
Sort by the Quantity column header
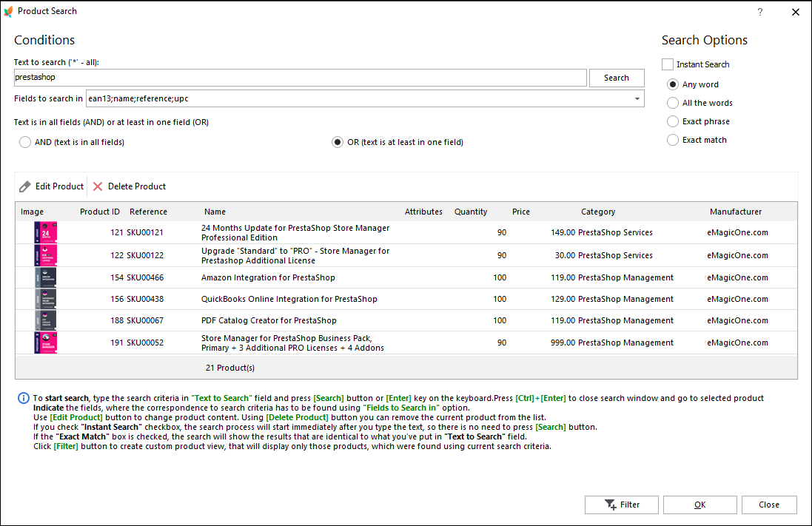point(471,212)
